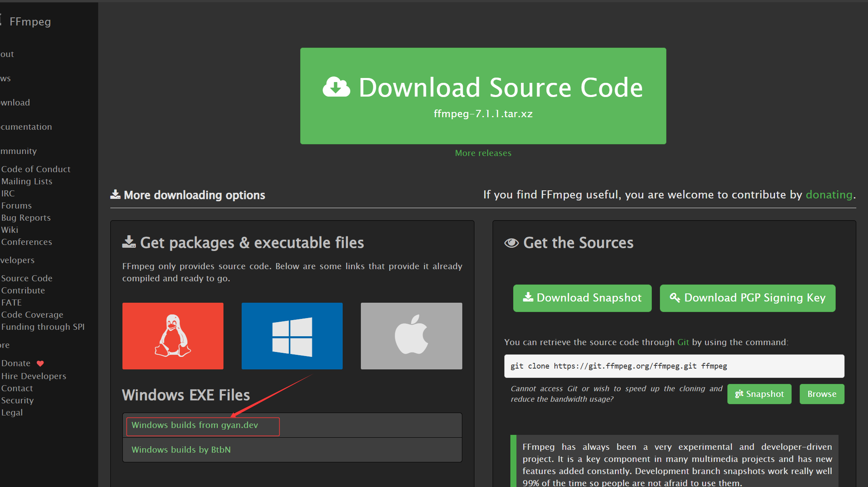Open Windows builds by BtbN link
The height and width of the screenshot is (487, 868).
coord(181,450)
